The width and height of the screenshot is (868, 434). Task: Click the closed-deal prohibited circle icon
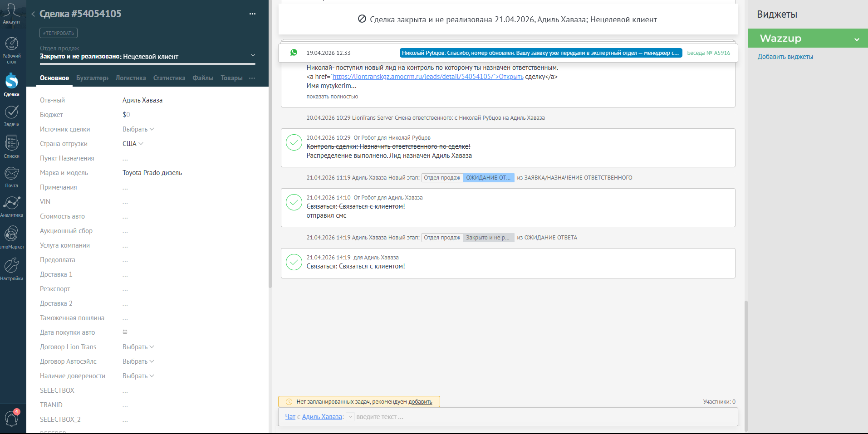point(362,19)
